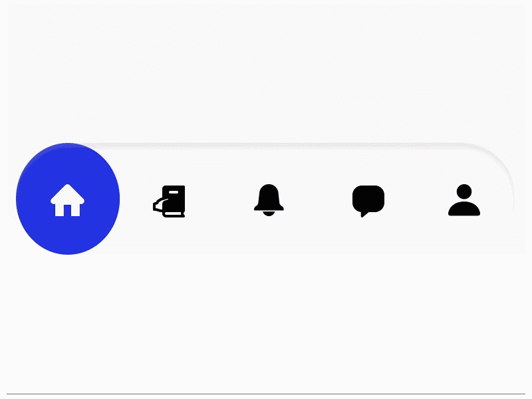
Task: Click the gray divider line at bottom
Action: (x=266, y=394)
